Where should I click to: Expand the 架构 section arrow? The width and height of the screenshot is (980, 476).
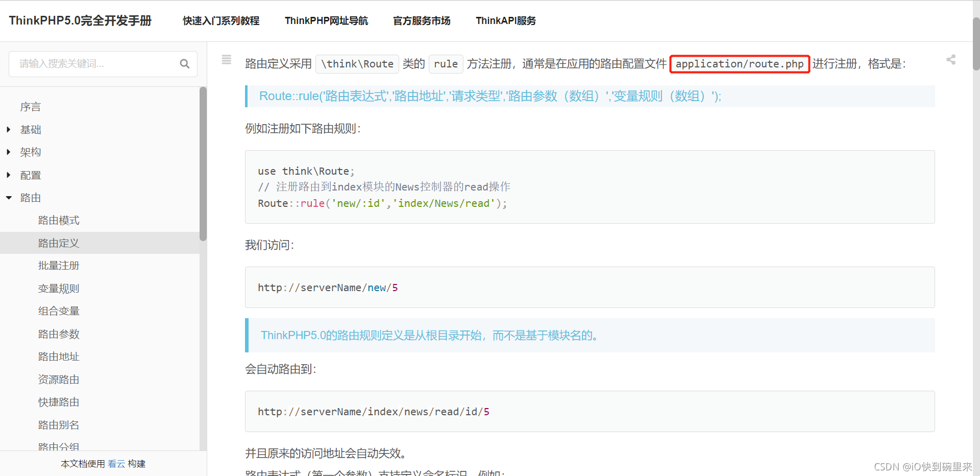tap(9, 152)
